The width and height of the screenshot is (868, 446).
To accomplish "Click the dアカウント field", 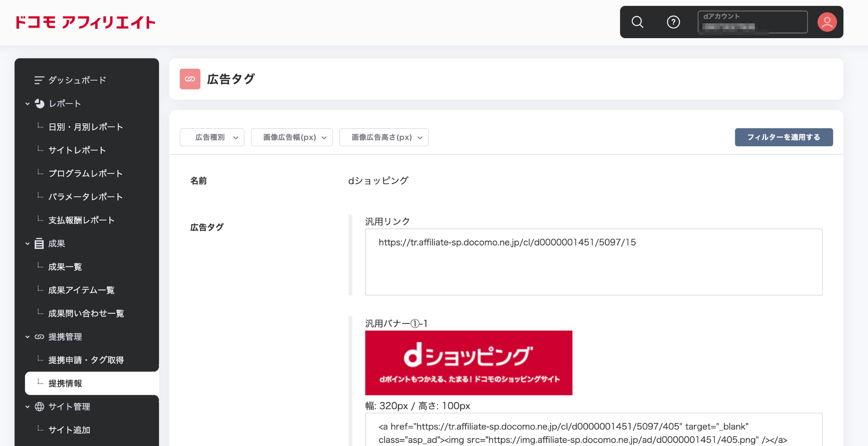I will tap(753, 22).
